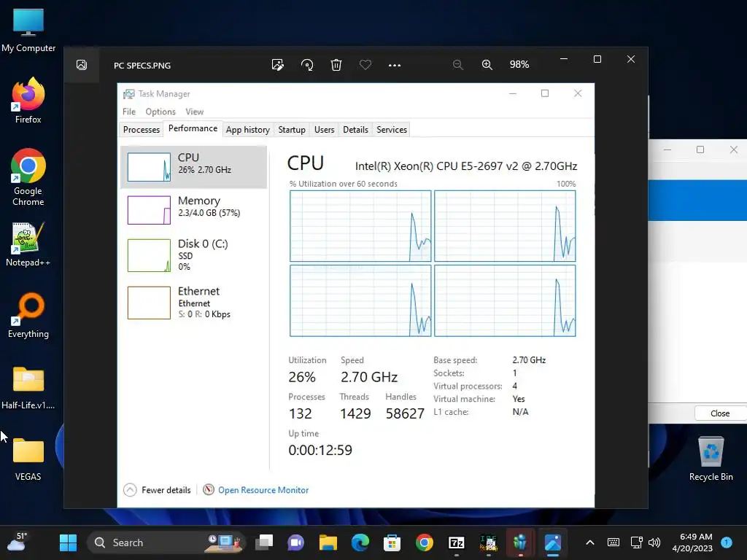747x560 pixels.
Task: Switch to the Photos app on taskbar
Action: tap(553, 542)
